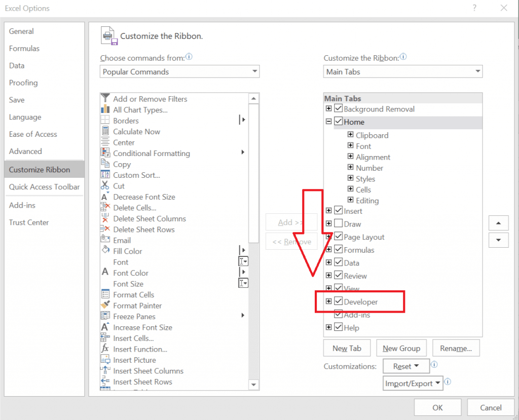The image size is (519, 420).
Task: Click the Email command icon
Action: (x=105, y=239)
